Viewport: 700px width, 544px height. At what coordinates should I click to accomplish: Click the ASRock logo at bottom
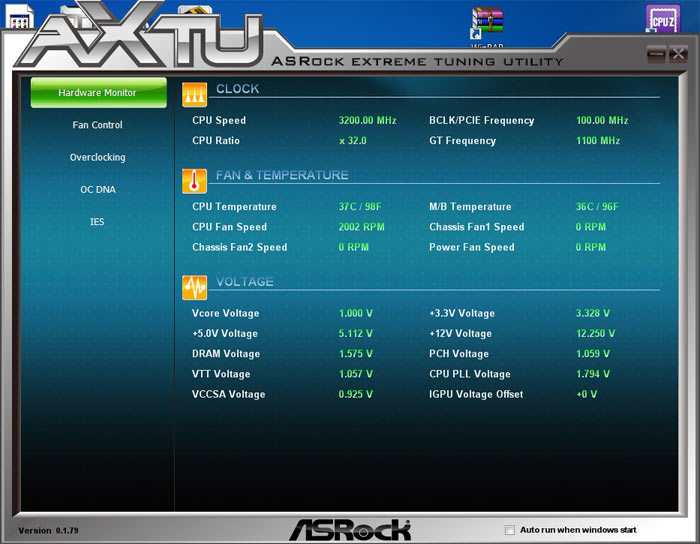(x=350, y=529)
